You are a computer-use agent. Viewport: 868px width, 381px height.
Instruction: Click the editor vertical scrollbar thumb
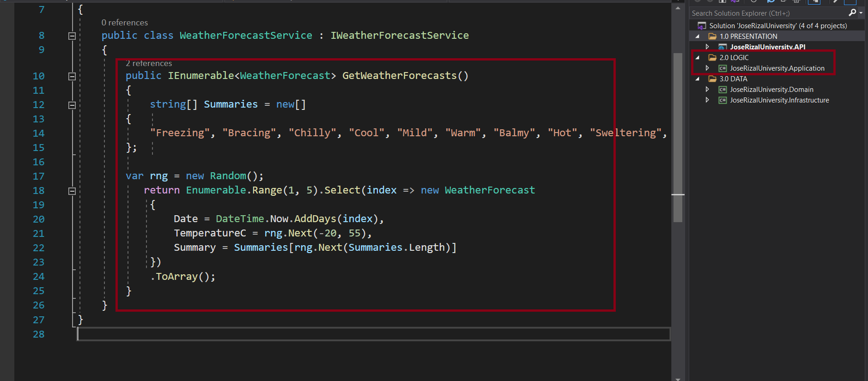coord(678,138)
